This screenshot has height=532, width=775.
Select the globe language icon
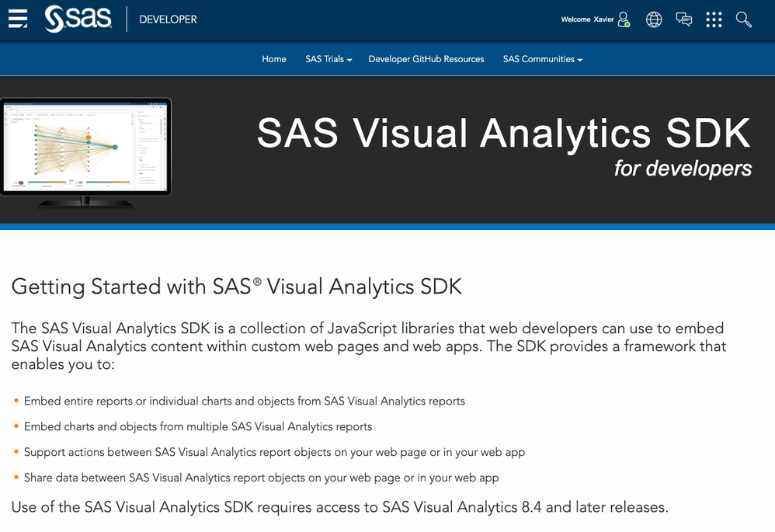coord(653,19)
